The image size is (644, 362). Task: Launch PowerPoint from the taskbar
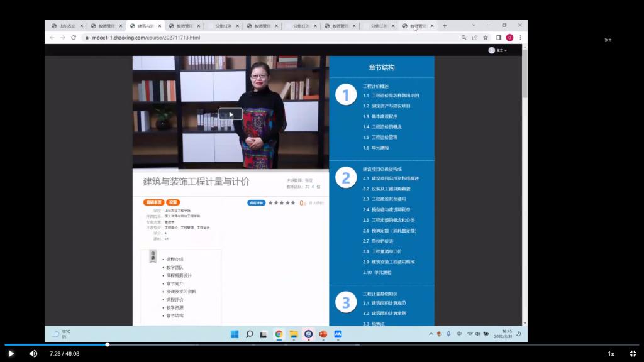point(323,334)
